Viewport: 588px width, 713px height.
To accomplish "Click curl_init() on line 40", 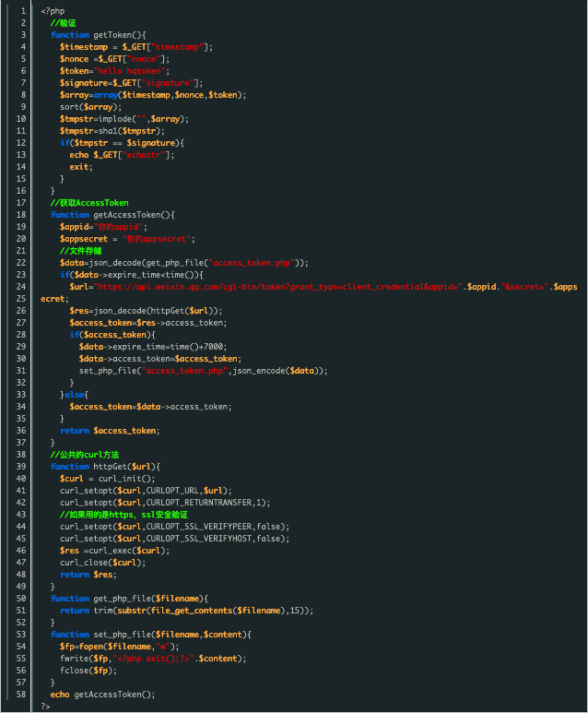I will point(124,479).
